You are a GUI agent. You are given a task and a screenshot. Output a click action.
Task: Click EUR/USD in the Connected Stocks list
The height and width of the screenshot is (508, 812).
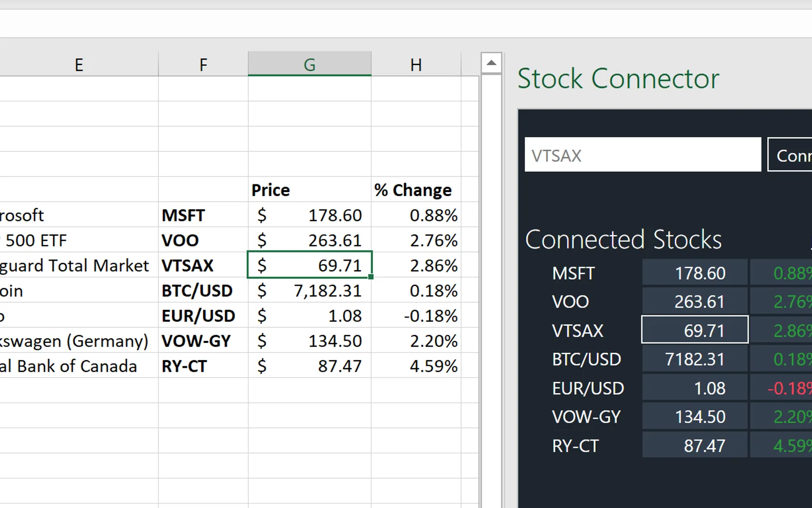[588, 388]
